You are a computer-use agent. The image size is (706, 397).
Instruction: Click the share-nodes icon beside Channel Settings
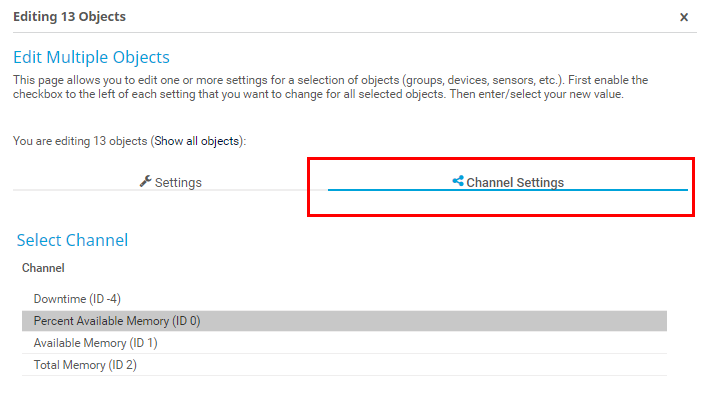coord(458,181)
